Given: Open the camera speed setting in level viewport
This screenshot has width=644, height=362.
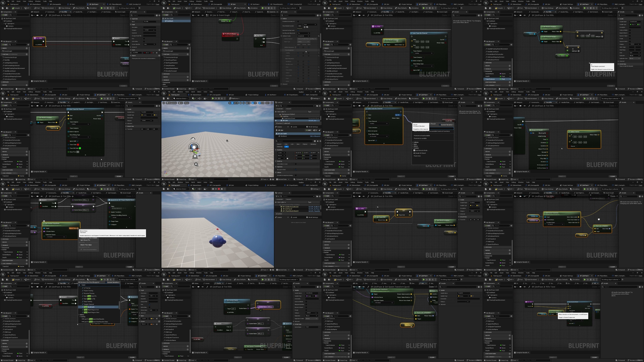Looking at the screenshot, I should (x=267, y=103).
